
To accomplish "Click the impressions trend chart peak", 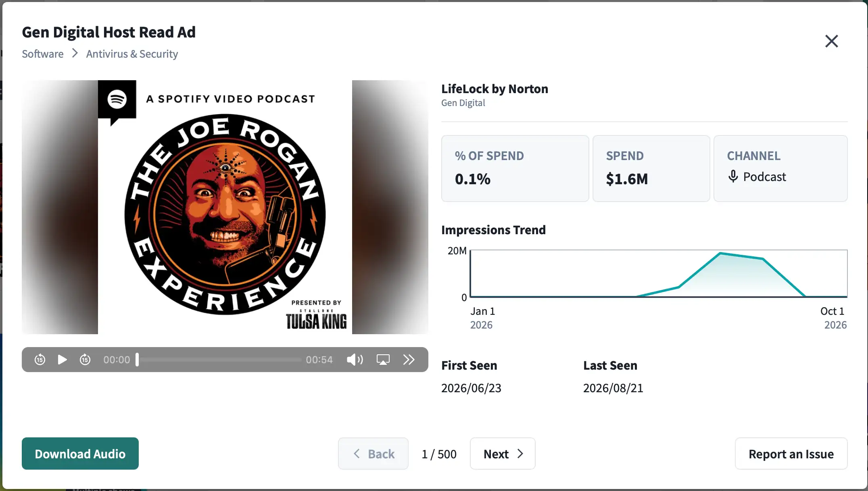I will 720,253.
